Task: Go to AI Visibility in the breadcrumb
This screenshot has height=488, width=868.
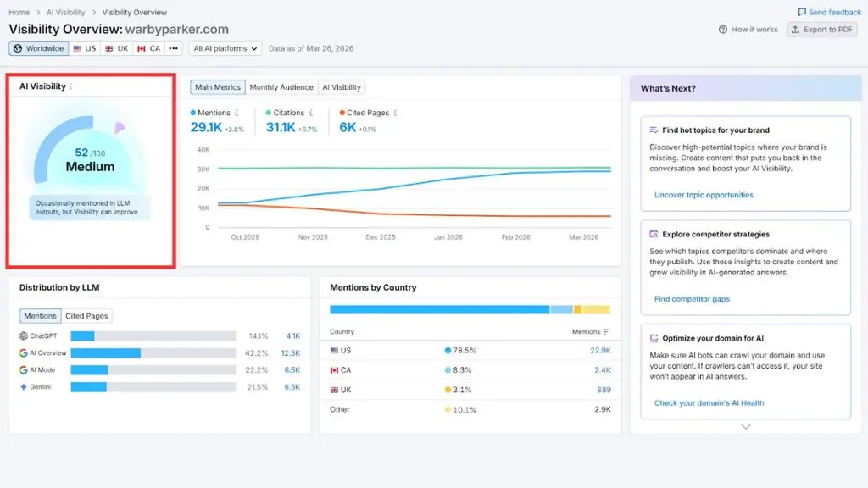Action: tap(65, 12)
